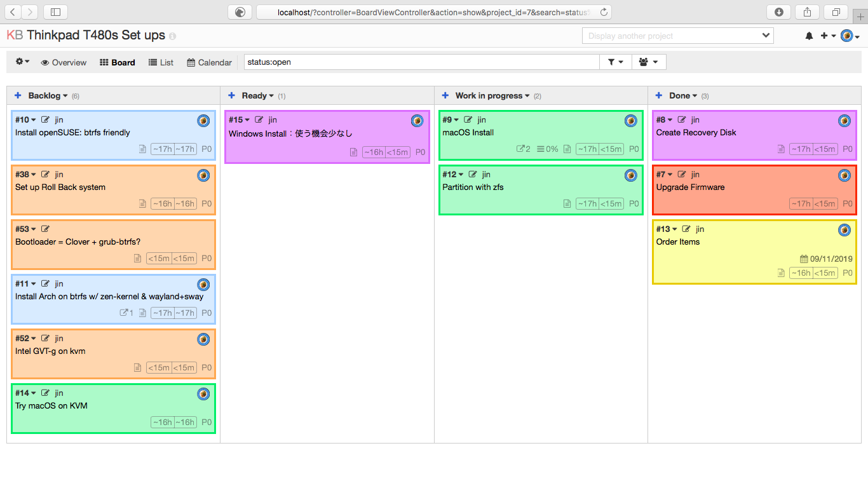Open task #12 dropdown menu
Viewport: 868px width, 488px height.
[453, 174]
